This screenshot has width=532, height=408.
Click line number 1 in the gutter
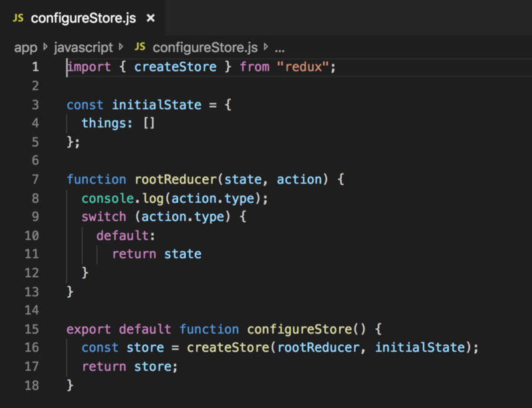[35, 67]
